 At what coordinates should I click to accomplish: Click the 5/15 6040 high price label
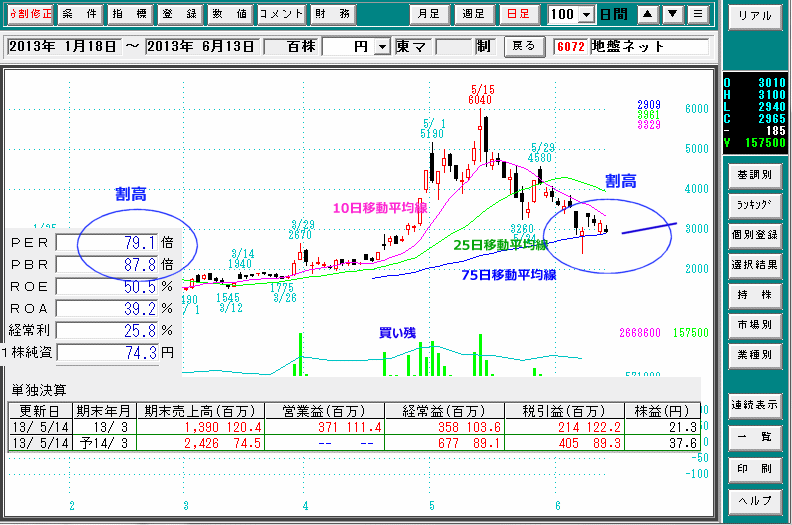coord(481,94)
